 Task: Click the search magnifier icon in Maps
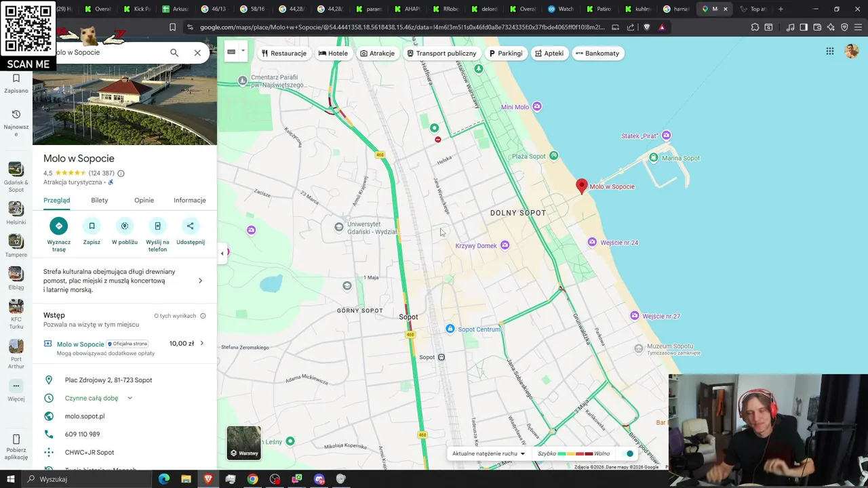pos(174,52)
